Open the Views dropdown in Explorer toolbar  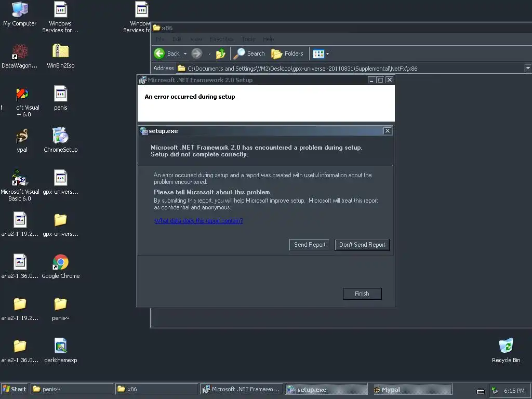coord(321,54)
